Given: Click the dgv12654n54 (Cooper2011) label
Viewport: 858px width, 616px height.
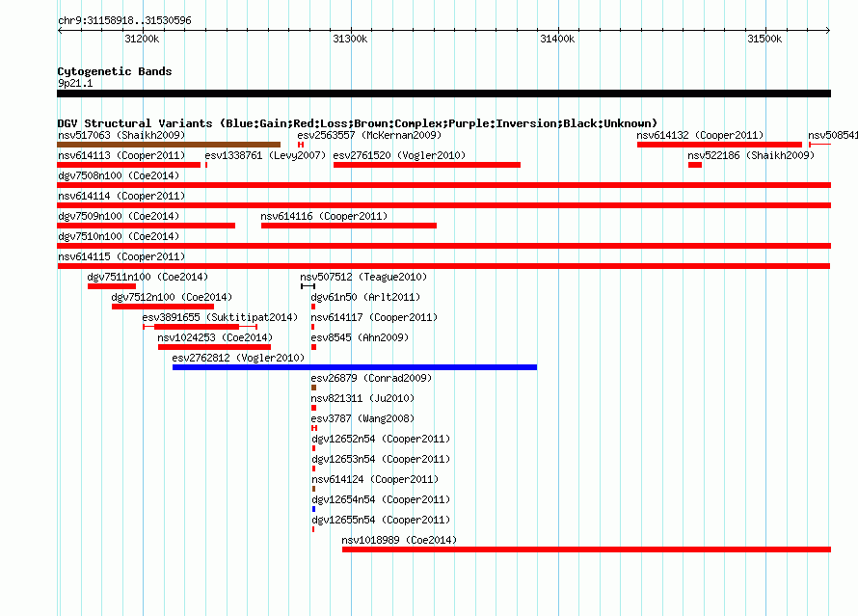Looking at the screenshot, I should [381, 499].
